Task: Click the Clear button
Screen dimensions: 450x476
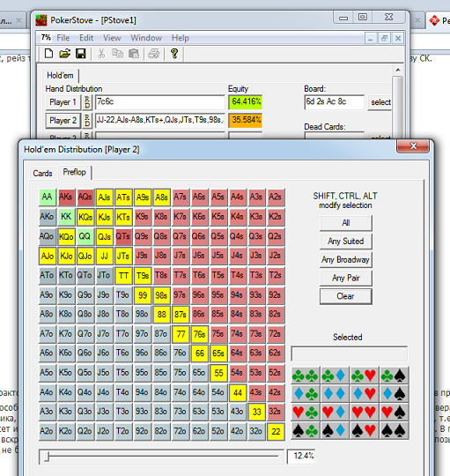Action: [x=346, y=296]
